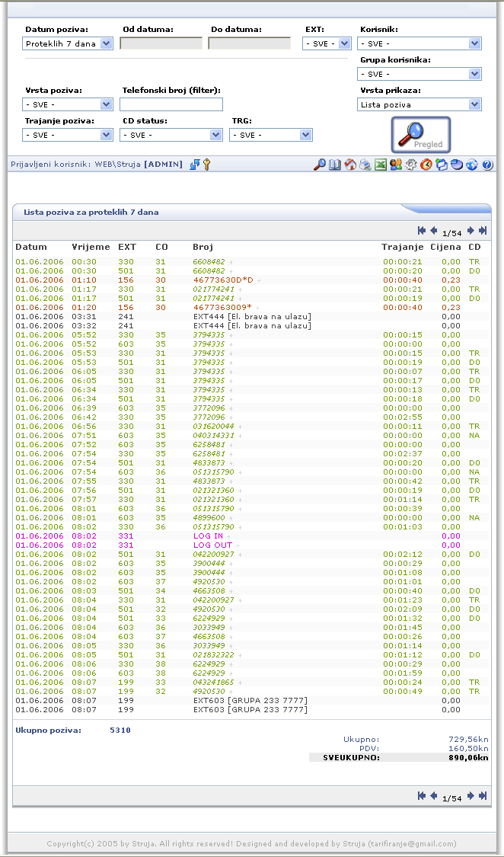This screenshot has width=504, height=857.
Task: Go to previous page using top pager
Action: (x=433, y=231)
